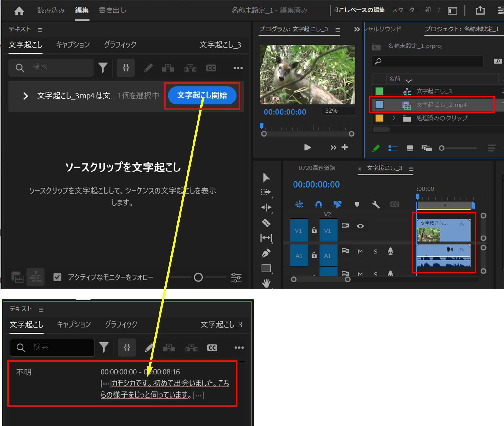Expand the 処理済みのクリップ bin folder
Viewport: 504px width, 426px height.
(394, 118)
